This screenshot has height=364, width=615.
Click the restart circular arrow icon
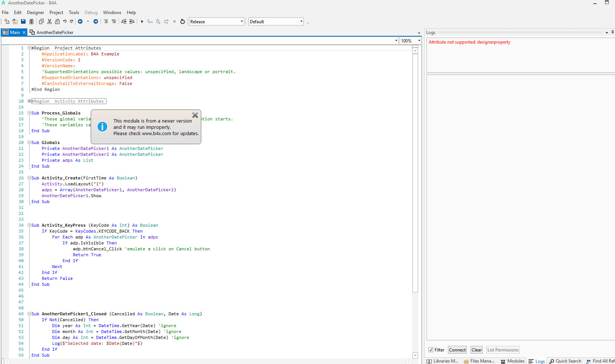[182, 22]
